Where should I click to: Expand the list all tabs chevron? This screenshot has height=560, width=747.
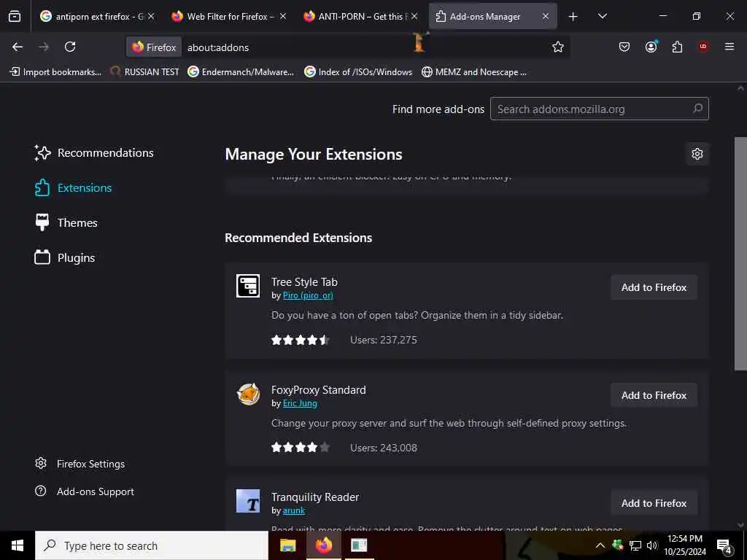click(602, 16)
